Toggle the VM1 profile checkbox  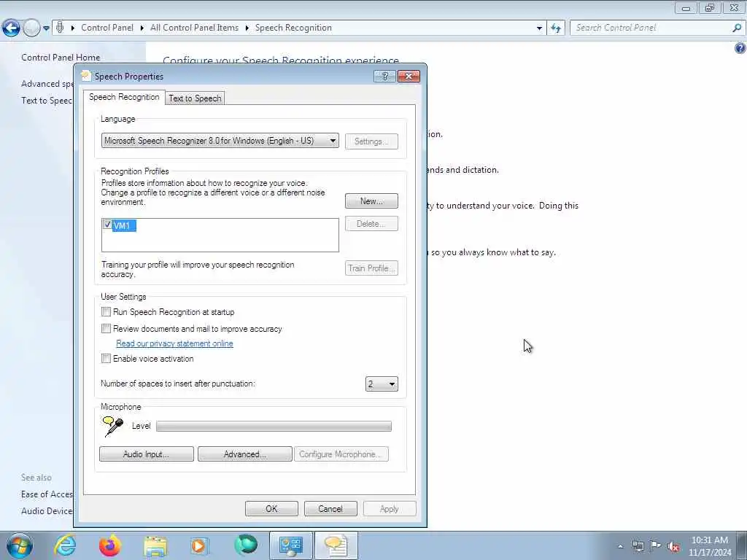pyautogui.click(x=107, y=225)
